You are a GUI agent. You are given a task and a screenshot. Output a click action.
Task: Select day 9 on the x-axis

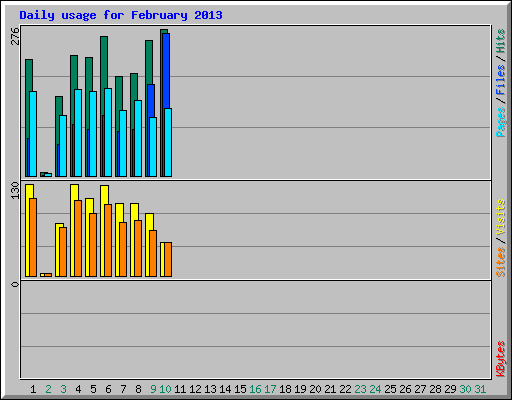[153, 389]
